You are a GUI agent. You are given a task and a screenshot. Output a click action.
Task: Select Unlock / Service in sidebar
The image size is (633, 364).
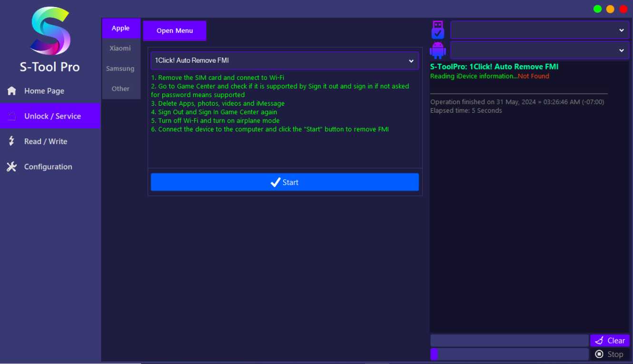[x=50, y=116]
